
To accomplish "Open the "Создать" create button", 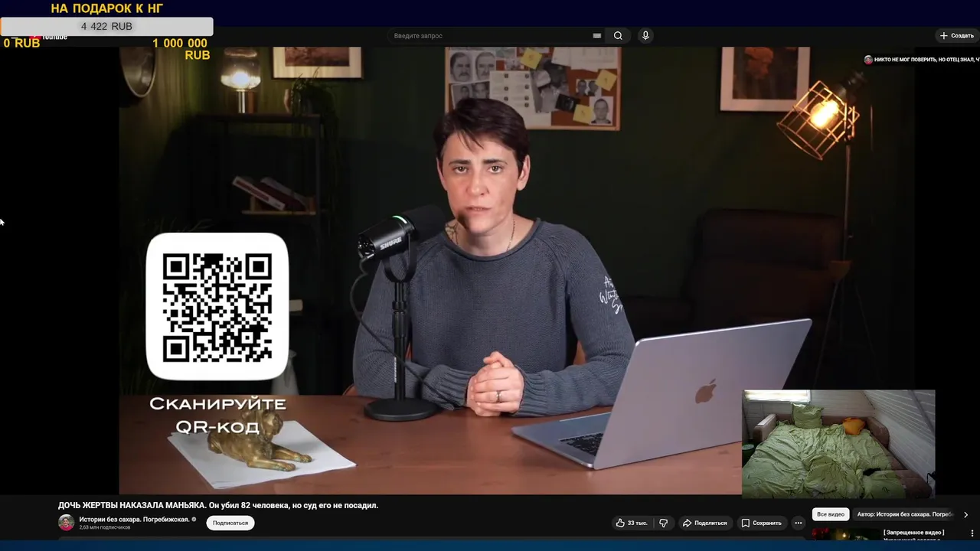I will pos(957,36).
